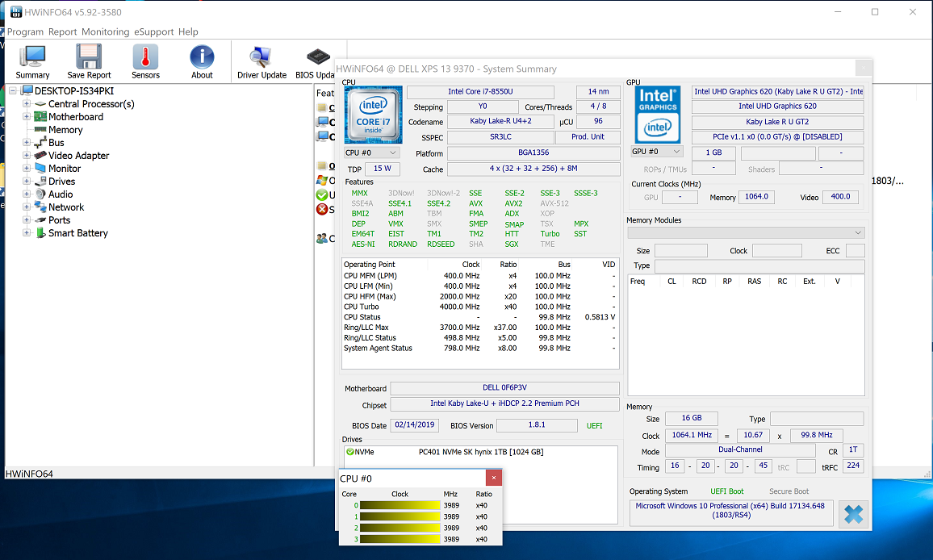The height and width of the screenshot is (560, 933).
Task: Click the Intel Kaby Lake-U chipset field
Action: tap(504, 403)
